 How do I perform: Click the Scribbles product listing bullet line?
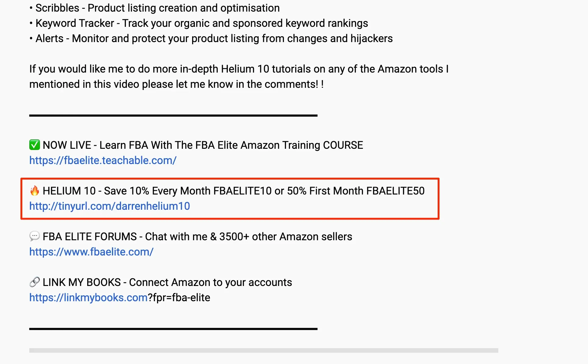(157, 8)
